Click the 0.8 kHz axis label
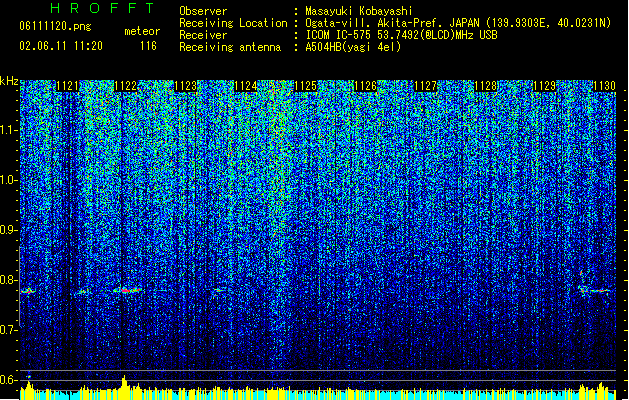629x400 pixels. [x=9, y=280]
